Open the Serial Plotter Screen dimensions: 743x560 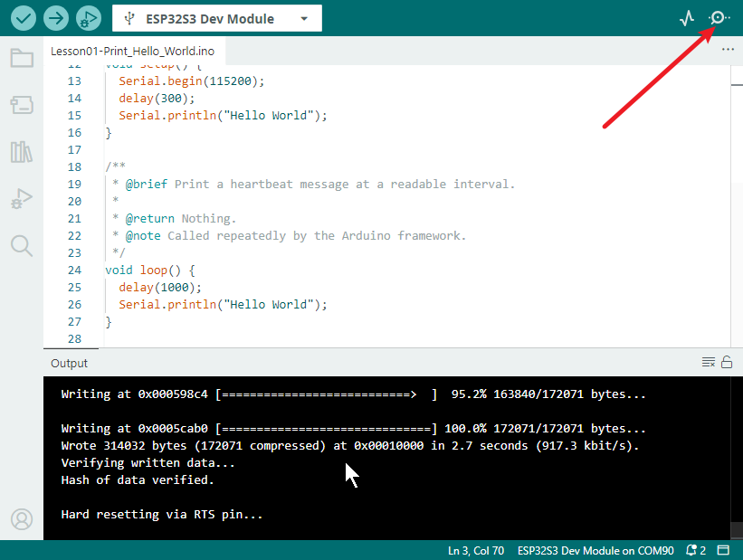[x=687, y=18]
